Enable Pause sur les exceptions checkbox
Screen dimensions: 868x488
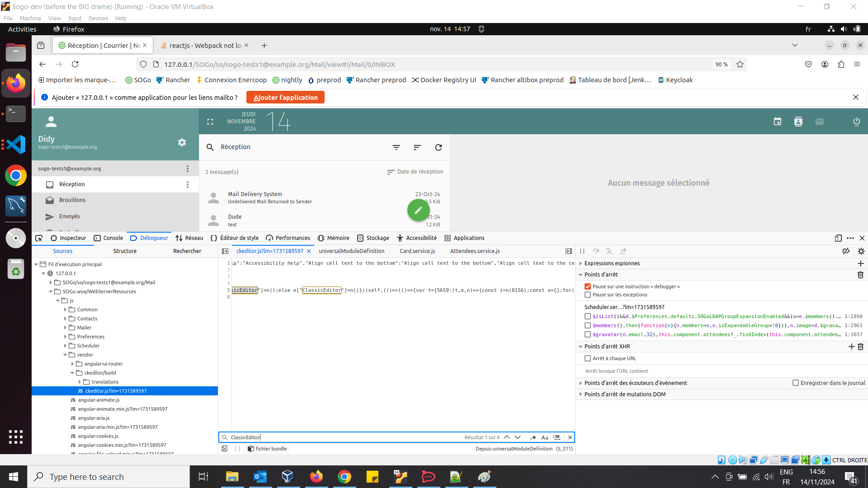click(588, 295)
